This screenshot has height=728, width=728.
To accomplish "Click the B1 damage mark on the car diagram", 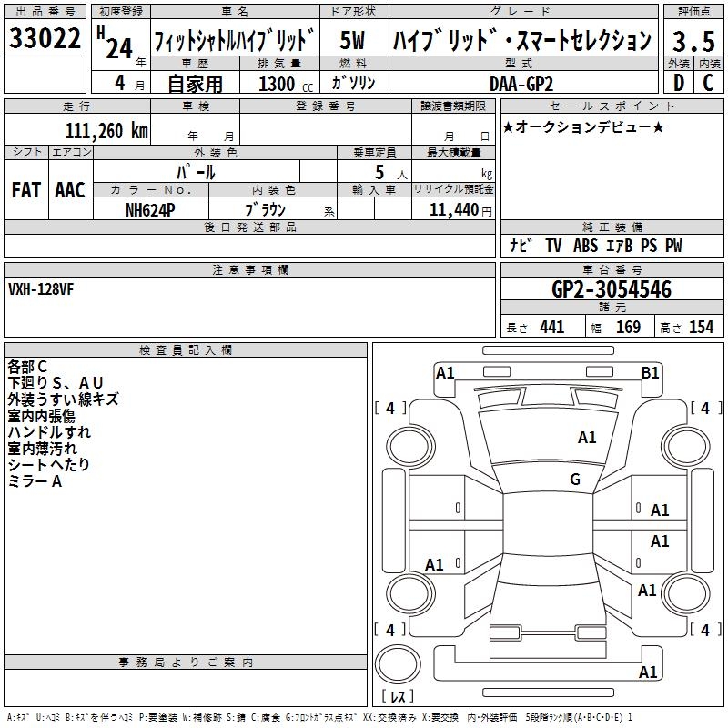I will (650, 372).
